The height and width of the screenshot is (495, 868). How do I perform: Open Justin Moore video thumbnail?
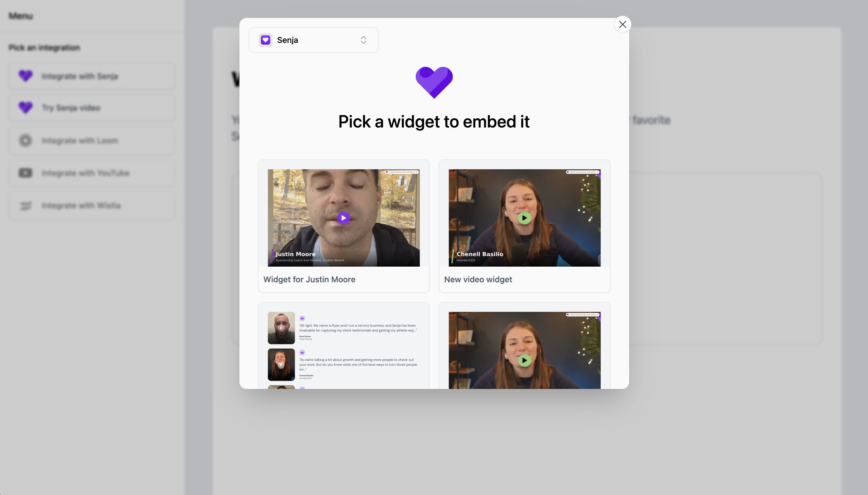point(343,218)
